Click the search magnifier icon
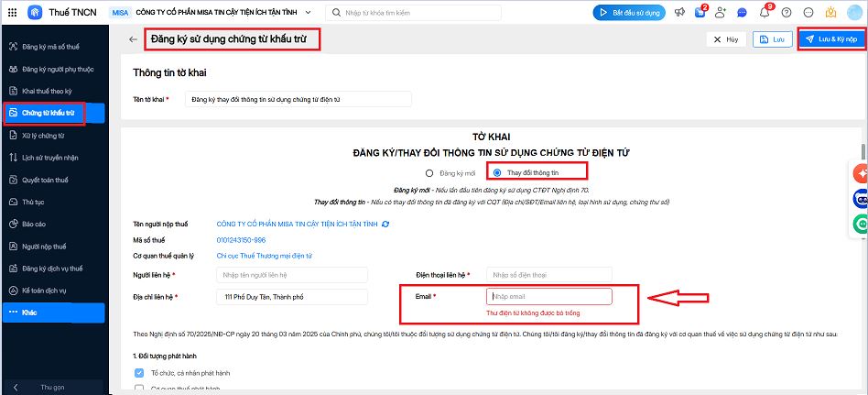The image size is (868, 395). tap(335, 13)
